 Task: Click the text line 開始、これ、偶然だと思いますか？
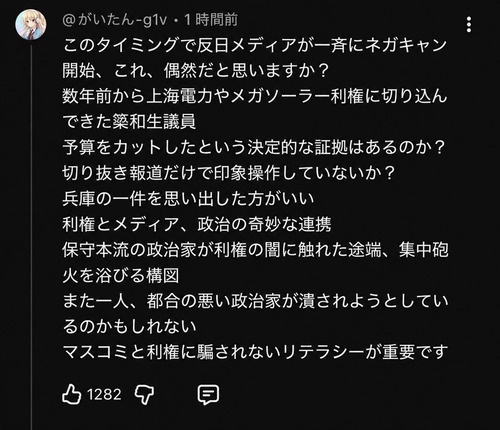click(196, 71)
